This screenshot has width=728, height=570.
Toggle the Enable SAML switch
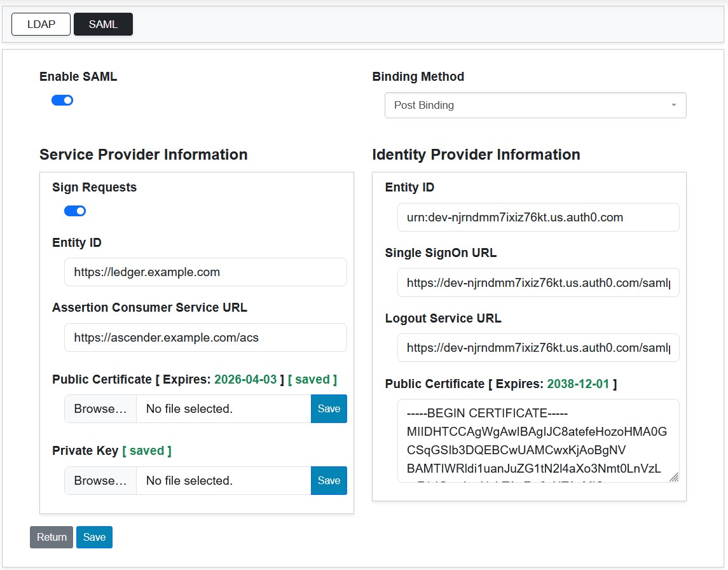[x=62, y=101]
